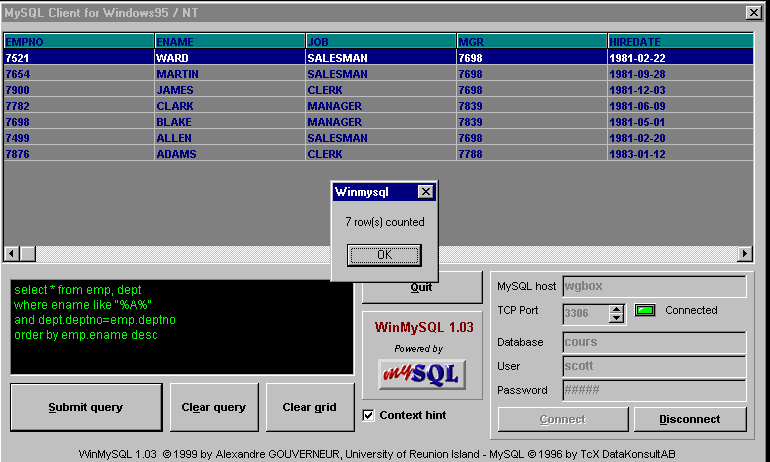This screenshot has width=770, height=462.
Task: Select the JAMES name cell
Action: click(230, 90)
